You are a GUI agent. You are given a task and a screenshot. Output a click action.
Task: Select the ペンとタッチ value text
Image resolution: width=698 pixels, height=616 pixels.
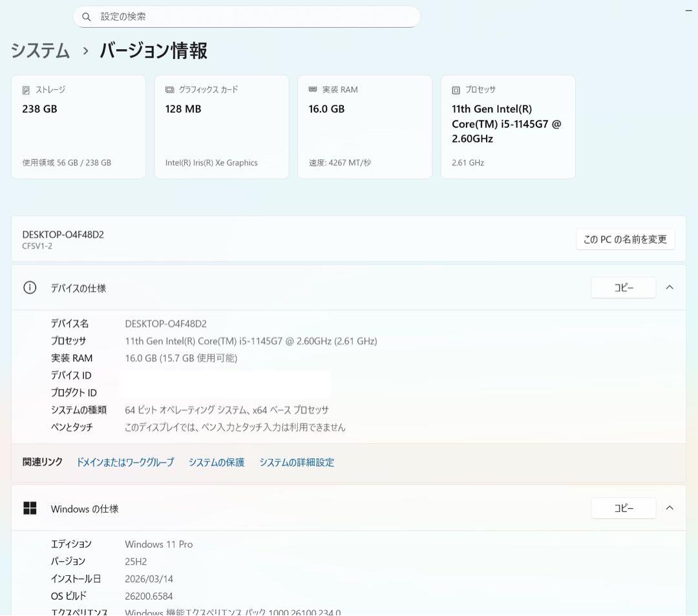(x=235, y=427)
